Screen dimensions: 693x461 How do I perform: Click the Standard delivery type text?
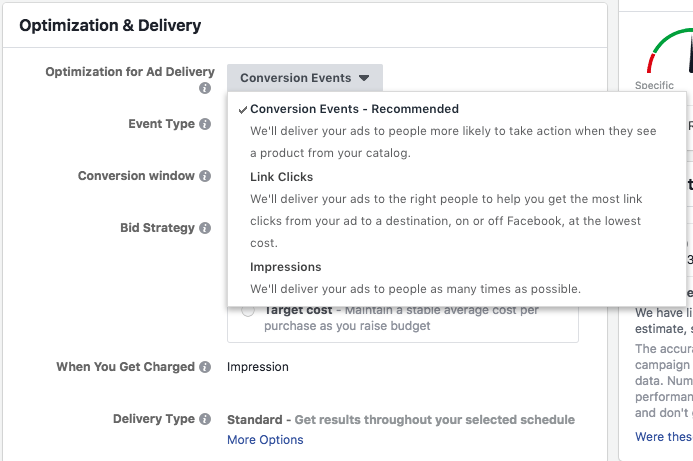255,419
